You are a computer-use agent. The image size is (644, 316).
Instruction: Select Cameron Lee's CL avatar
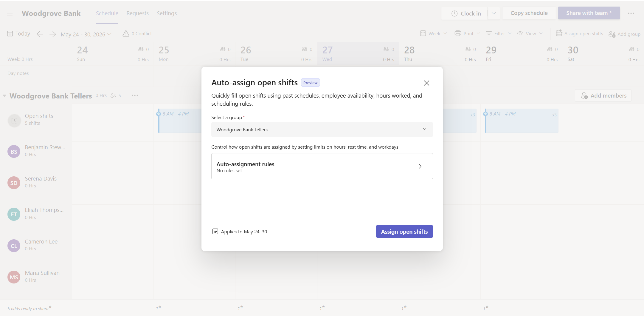(x=14, y=246)
